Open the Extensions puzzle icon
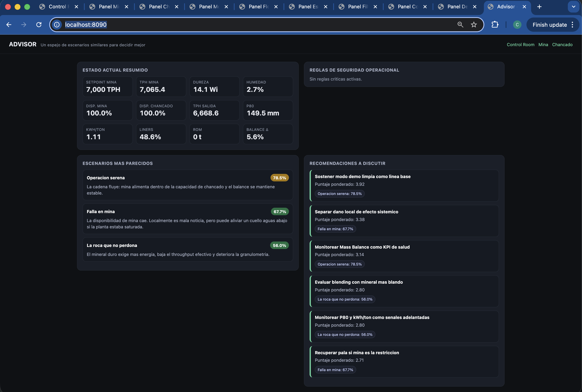This screenshot has height=392, width=582. [x=495, y=24]
